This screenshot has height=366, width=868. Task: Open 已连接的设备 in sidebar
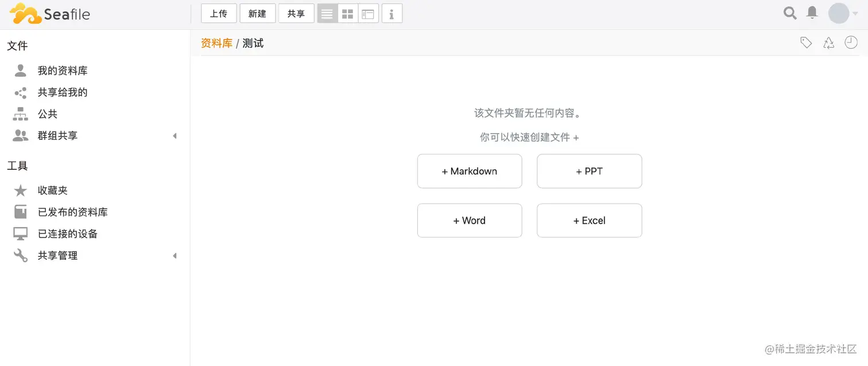pos(68,234)
